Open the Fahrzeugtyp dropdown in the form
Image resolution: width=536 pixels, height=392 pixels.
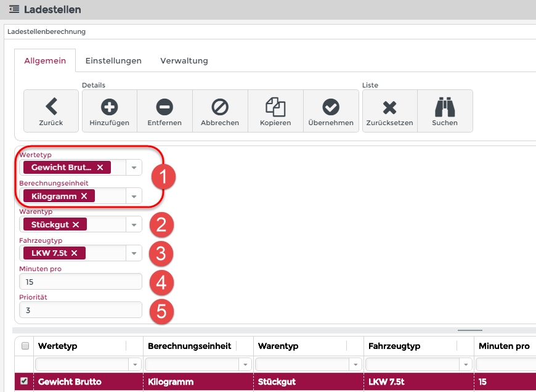pos(134,253)
